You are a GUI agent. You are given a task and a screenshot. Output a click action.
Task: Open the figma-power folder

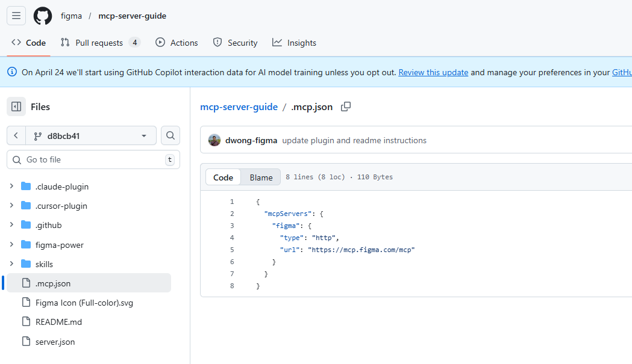[x=59, y=245]
